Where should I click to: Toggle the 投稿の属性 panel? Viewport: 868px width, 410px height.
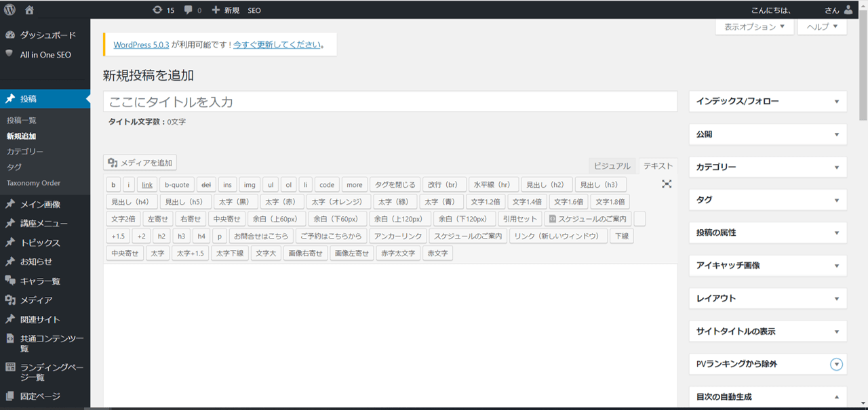click(837, 233)
